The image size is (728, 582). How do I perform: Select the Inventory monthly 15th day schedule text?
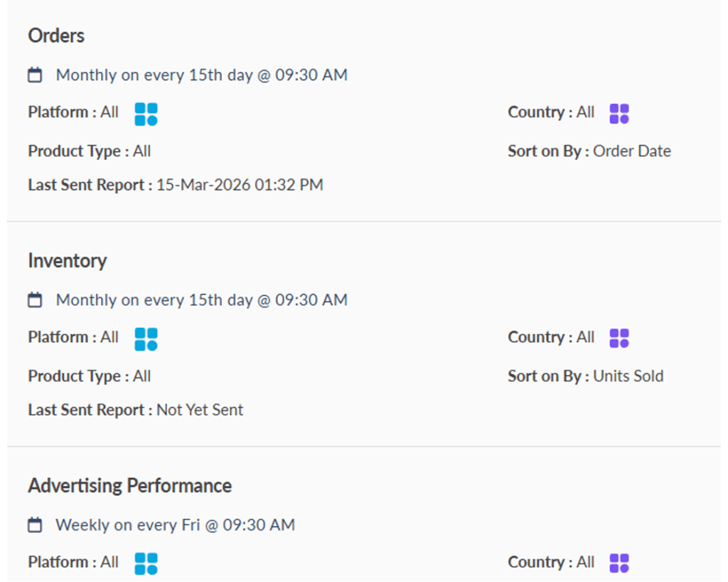point(201,300)
